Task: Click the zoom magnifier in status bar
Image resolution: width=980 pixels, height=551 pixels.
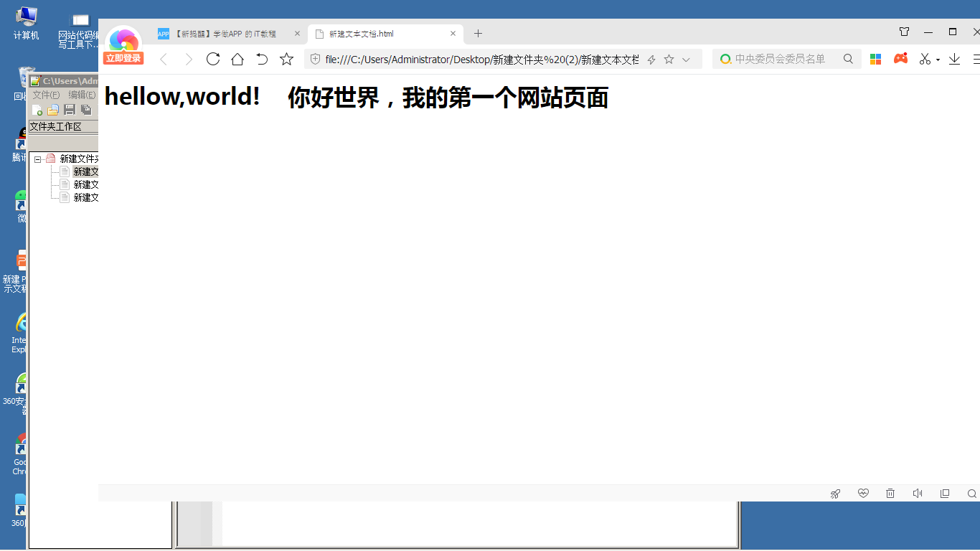Action: (972, 494)
